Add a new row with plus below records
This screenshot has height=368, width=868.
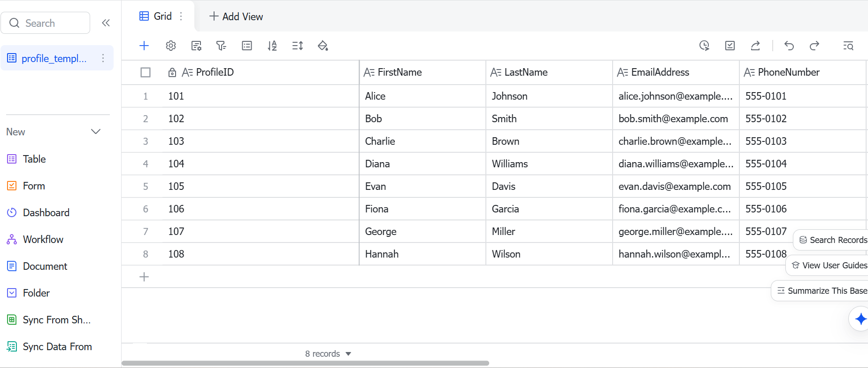(x=144, y=277)
